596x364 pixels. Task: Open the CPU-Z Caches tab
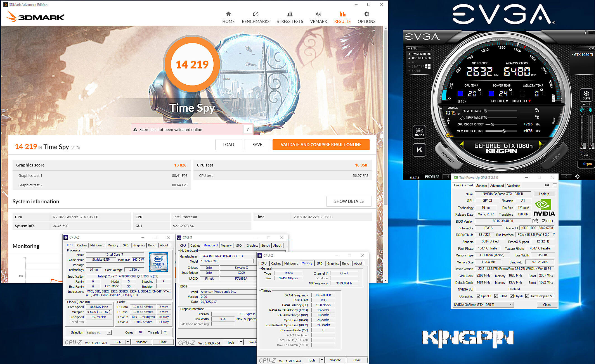tap(82, 245)
